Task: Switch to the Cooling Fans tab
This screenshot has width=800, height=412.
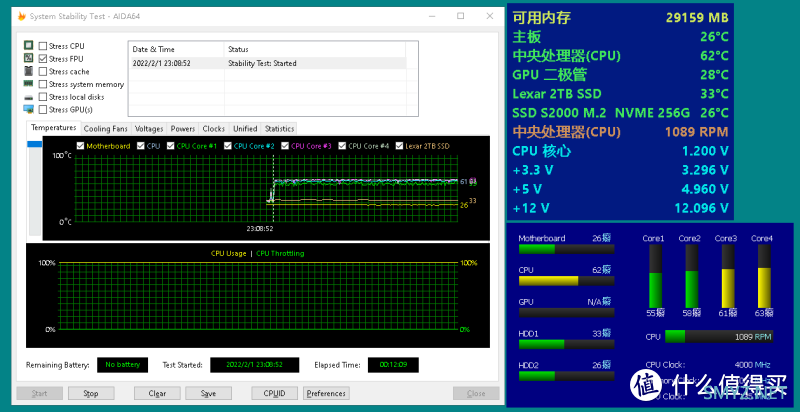Action: click(105, 129)
